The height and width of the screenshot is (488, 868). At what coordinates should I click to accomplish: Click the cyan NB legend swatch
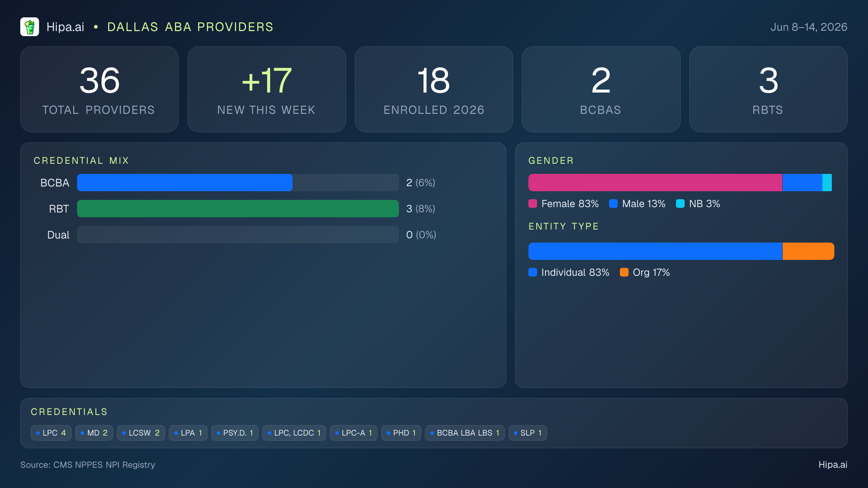coord(680,204)
